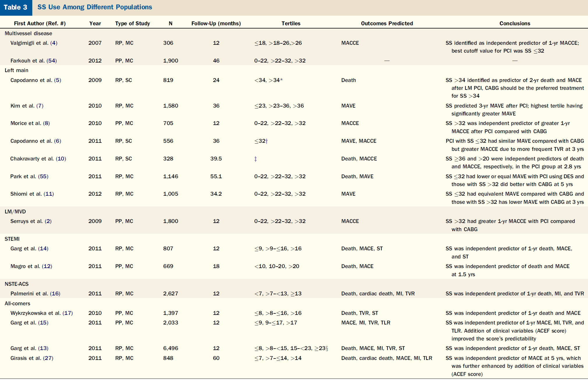
Task: Select the STEMI group heading
Action: pyautogui.click(x=12, y=239)
